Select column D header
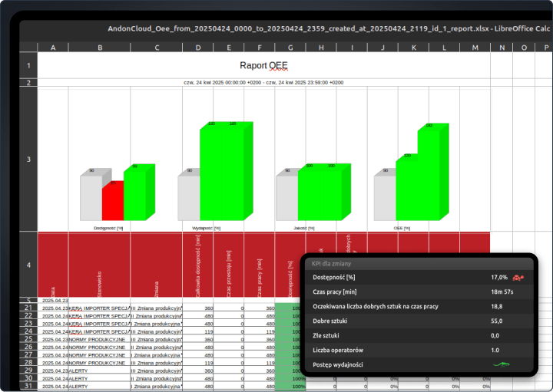 click(x=198, y=48)
